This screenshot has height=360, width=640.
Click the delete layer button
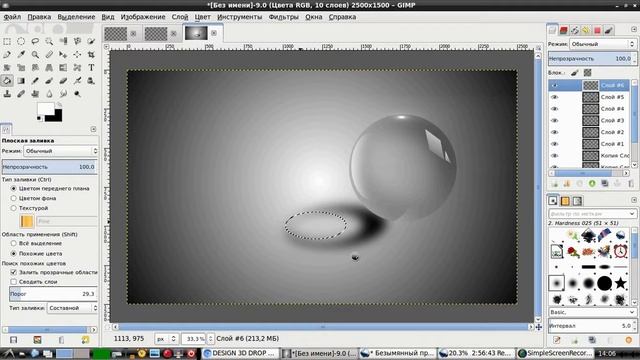point(630,184)
